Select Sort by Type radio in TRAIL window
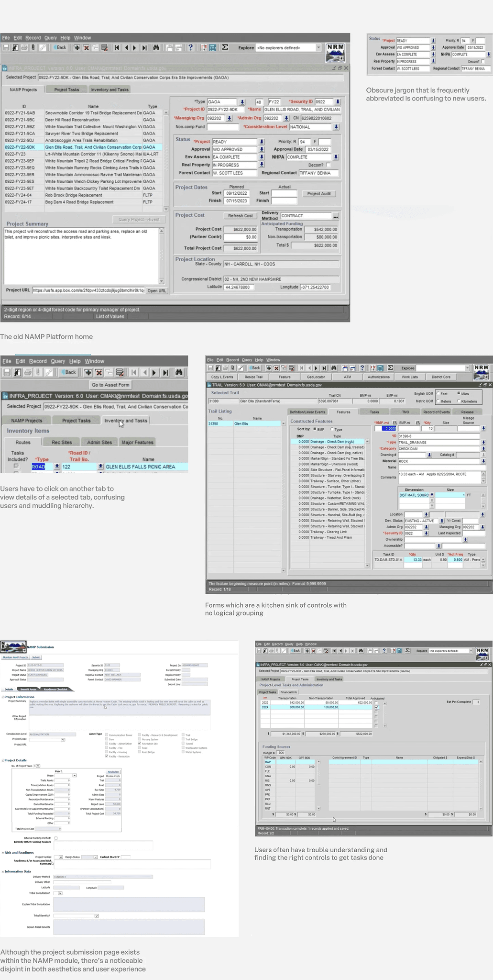 (333, 429)
